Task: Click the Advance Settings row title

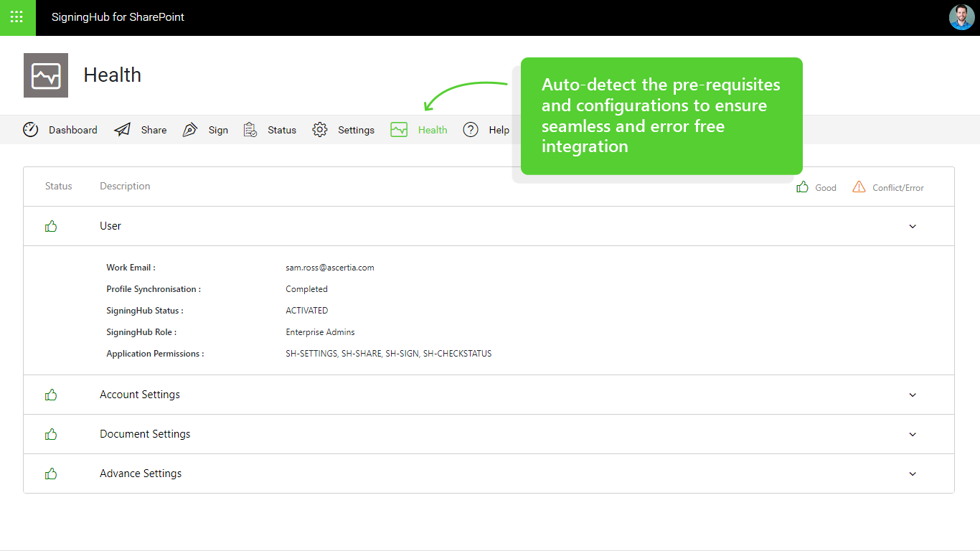Action: [141, 474]
